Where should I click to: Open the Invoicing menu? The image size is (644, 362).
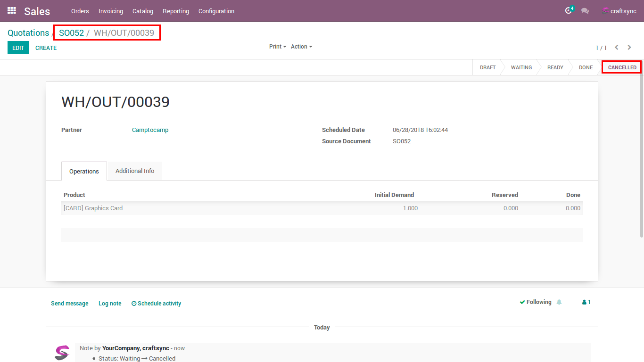[111, 11]
